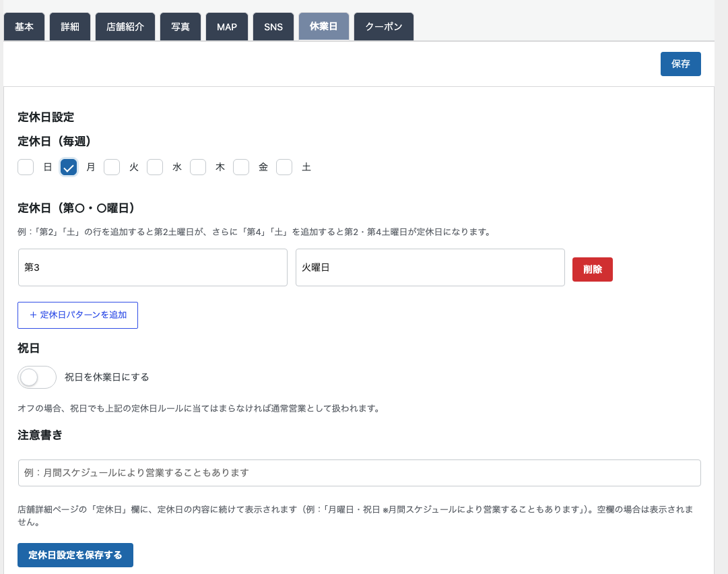The height and width of the screenshot is (574, 728).
Task: Click the 祝日を休業日にする label text
Action: pos(107,377)
